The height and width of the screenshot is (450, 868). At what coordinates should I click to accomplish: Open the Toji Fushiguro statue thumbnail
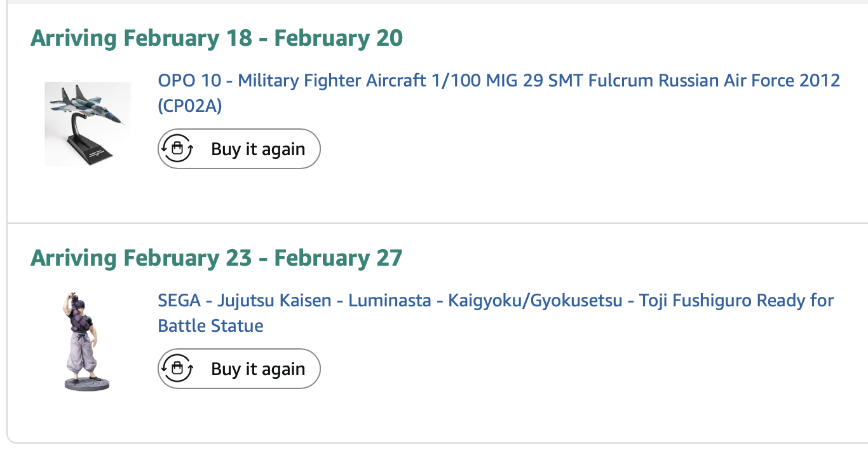(x=87, y=341)
